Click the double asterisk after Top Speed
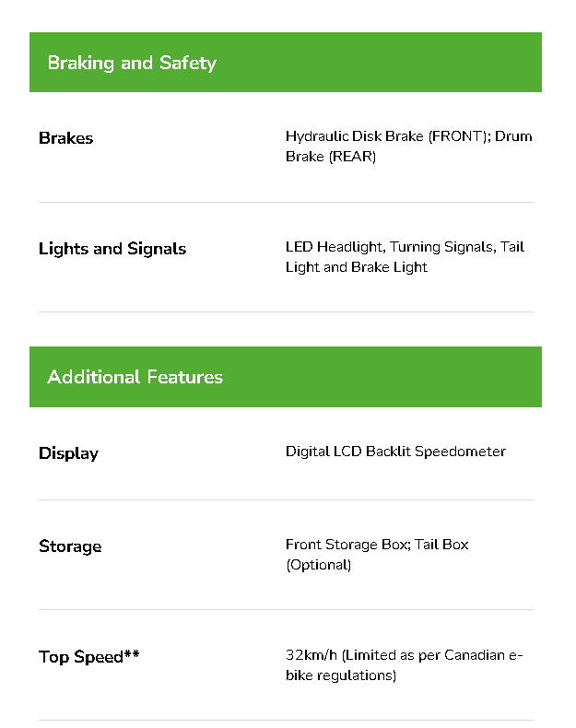The height and width of the screenshot is (728, 576). [x=132, y=655]
